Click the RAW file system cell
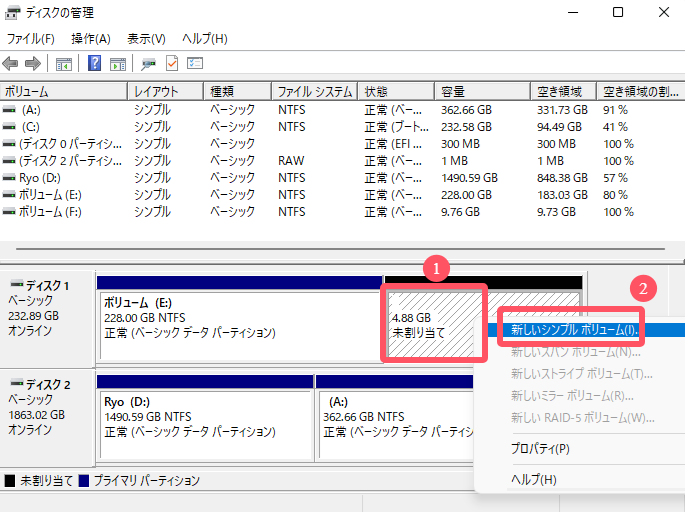This screenshot has width=685, height=512. (x=291, y=161)
